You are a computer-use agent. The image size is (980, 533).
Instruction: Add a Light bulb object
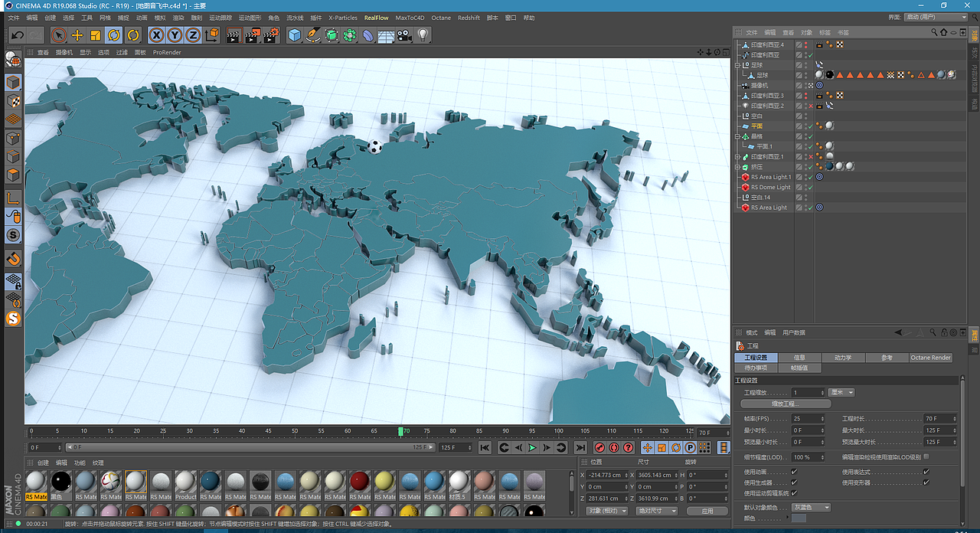click(423, 35)
